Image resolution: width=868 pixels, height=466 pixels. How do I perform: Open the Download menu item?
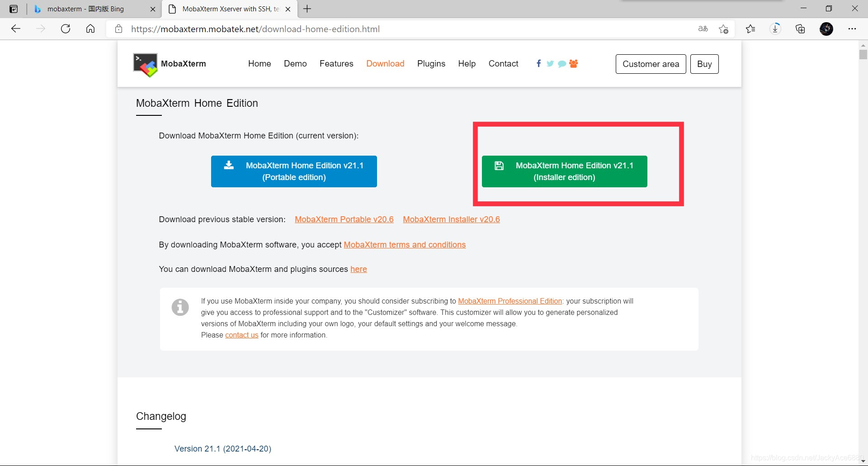[385, 64]
